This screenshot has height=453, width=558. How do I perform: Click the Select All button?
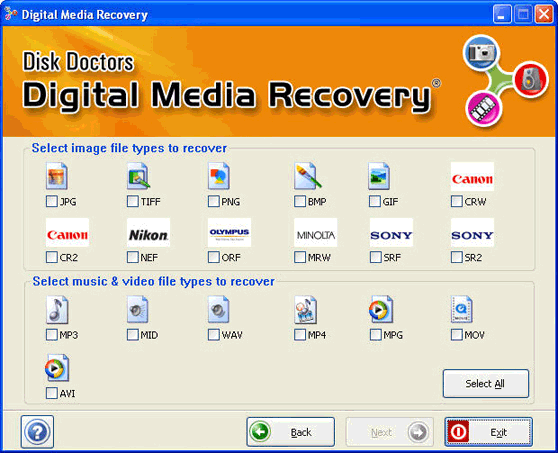click(x=486, y=384)
